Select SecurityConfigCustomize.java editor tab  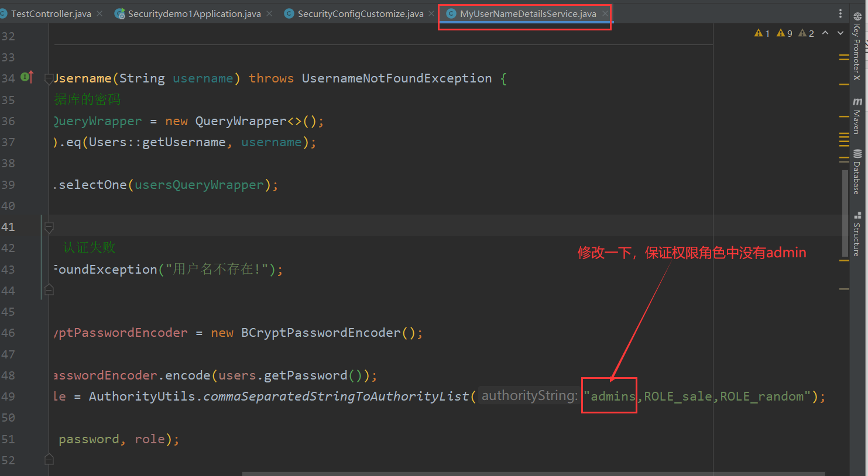click(361, 13)
